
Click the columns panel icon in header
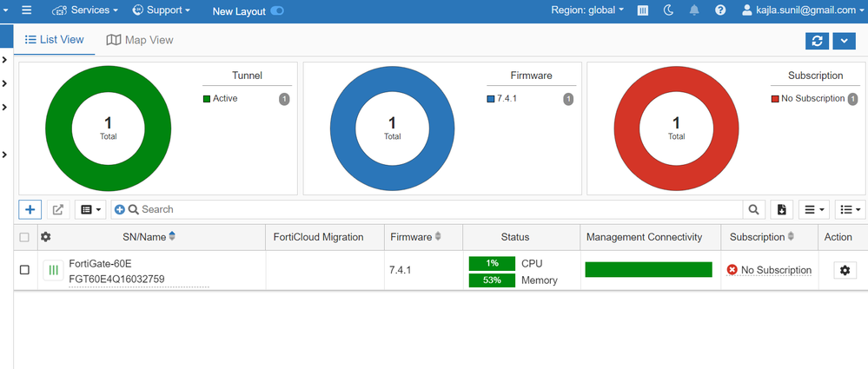[x=643, y=10]
